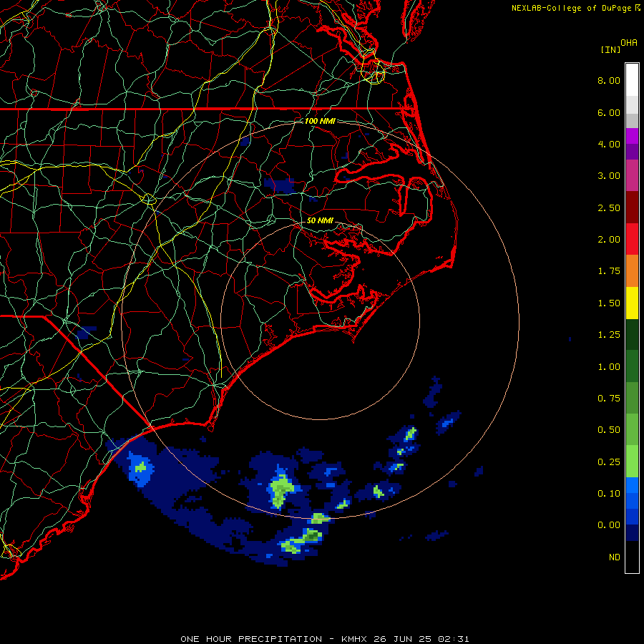
Task: Pick the orange swatch beside 1.75
Action: [632, 271]
